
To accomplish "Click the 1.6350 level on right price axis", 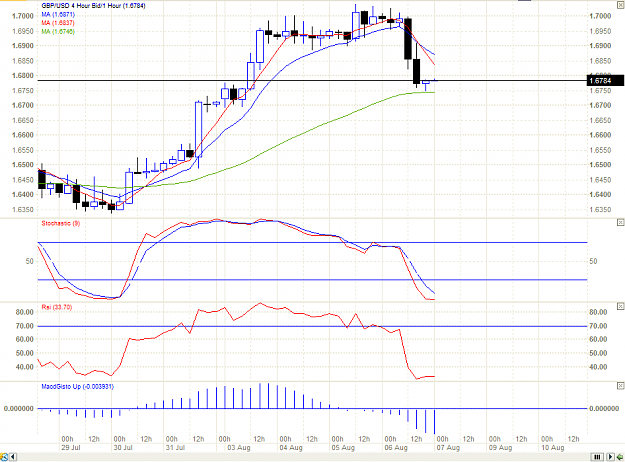I will pos(600,210).
